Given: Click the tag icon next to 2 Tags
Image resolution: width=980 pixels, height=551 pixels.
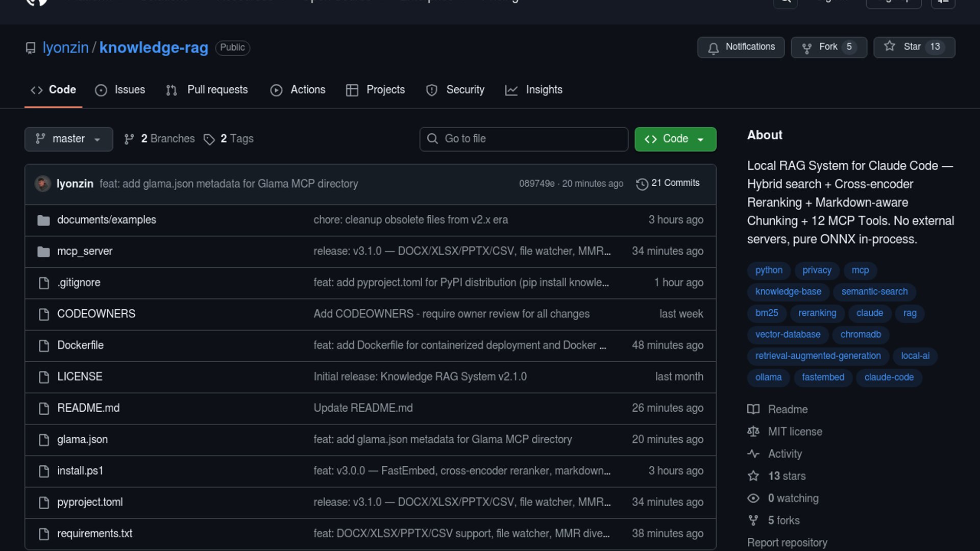Looking at the screenshot, I should (x=209, y=139).
